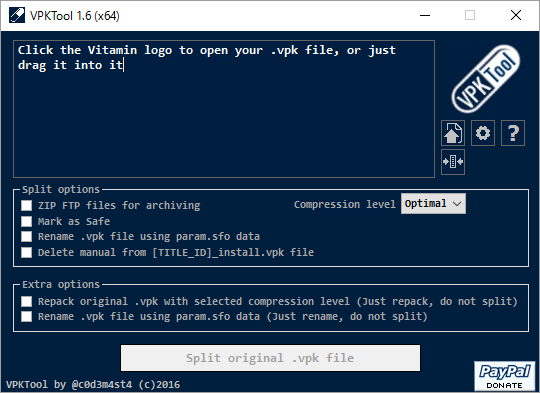Click the PayPal Donate badge
This screenshot has height=393, width=540.
point(505,376)
